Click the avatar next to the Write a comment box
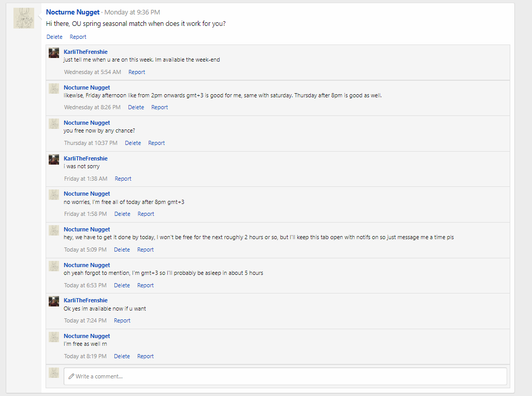Image resolution: width=532 pixels, height=396 pixels. [x=54, y=373]
